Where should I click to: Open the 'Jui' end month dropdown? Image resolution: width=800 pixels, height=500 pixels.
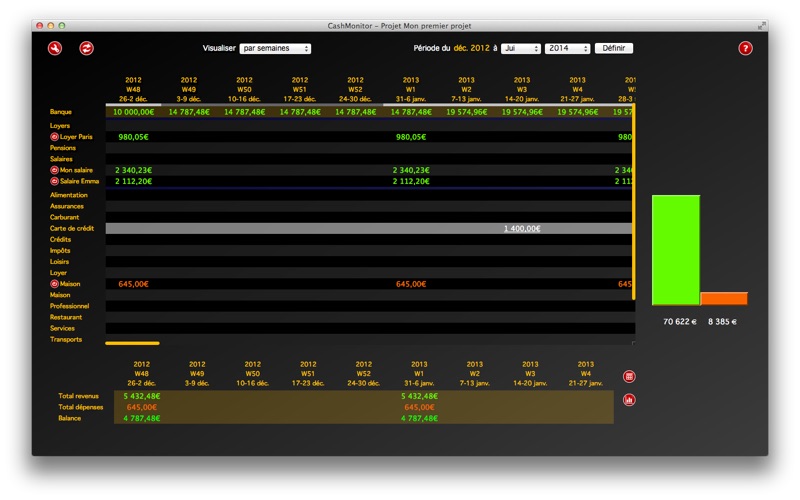pyautogui.click(x=520, y=48)
